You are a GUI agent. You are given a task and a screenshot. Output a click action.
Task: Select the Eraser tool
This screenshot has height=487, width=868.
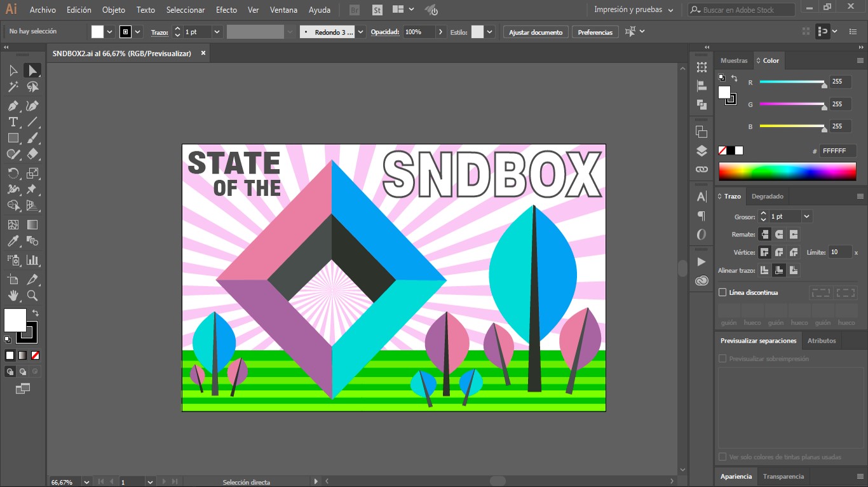coord(32,154)
